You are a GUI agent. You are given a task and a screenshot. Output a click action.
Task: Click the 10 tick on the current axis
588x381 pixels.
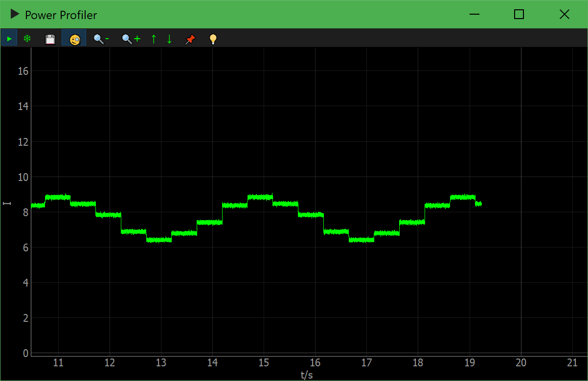pyautogui.click(x=23, y=177)
